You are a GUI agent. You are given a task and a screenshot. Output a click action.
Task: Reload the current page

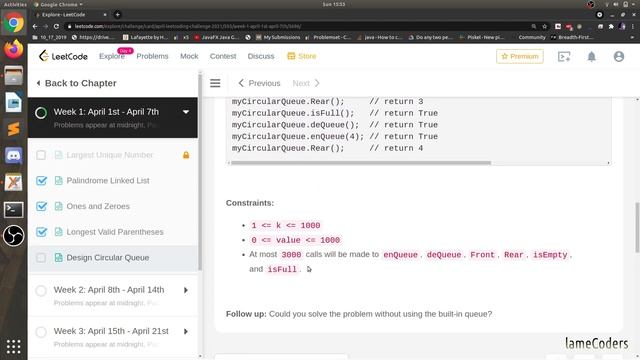pos(56,26)
